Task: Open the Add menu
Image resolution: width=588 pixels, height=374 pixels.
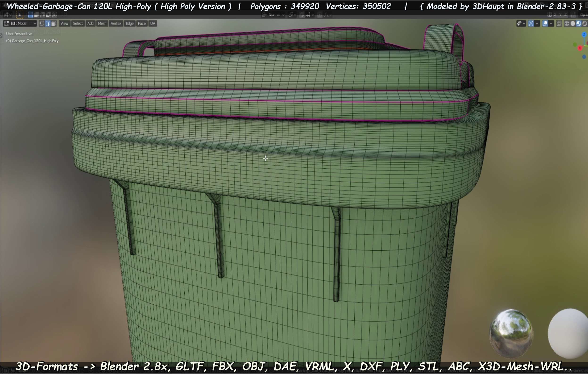Action: [x=90, y=23]
